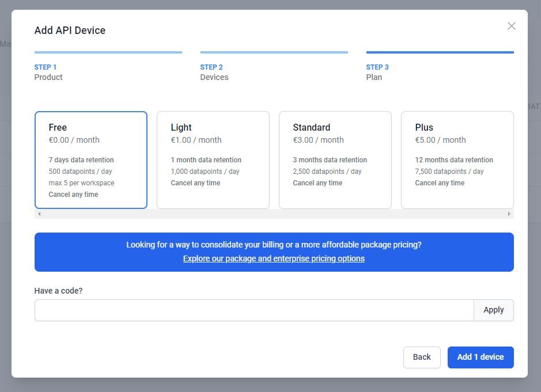Switch to Step 2 Devices
Screen dimensions: 541x392
[214, 72]
